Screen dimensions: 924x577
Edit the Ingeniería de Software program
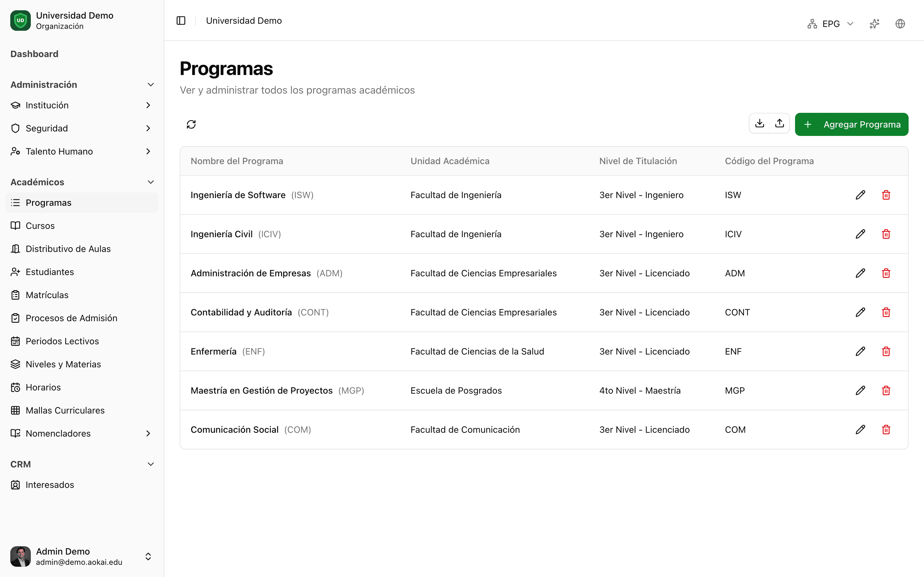[860, 195]
